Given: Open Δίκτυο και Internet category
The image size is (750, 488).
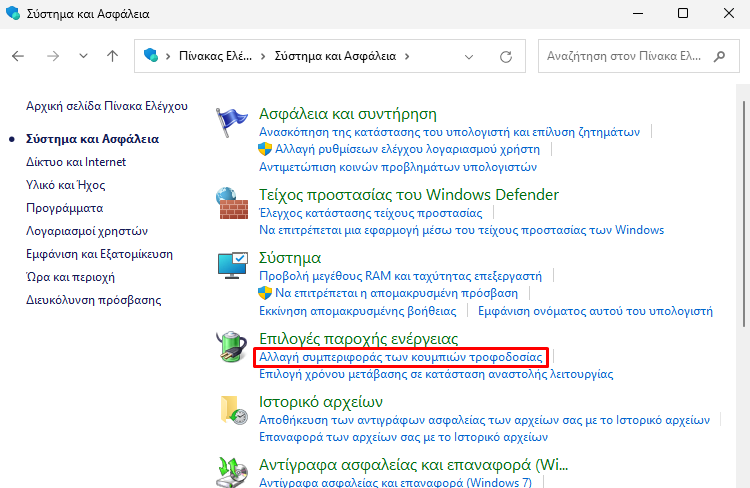Looking at the screenshot, I should (x=76, y=162).
